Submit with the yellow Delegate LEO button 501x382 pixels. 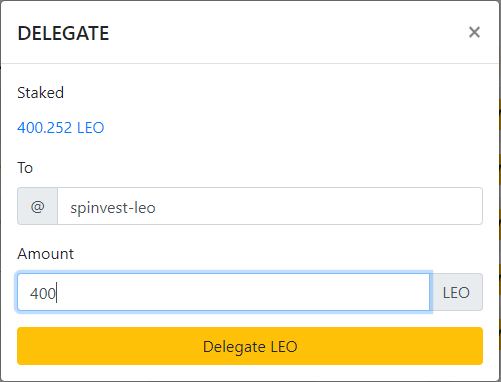[x=250, y=346]
